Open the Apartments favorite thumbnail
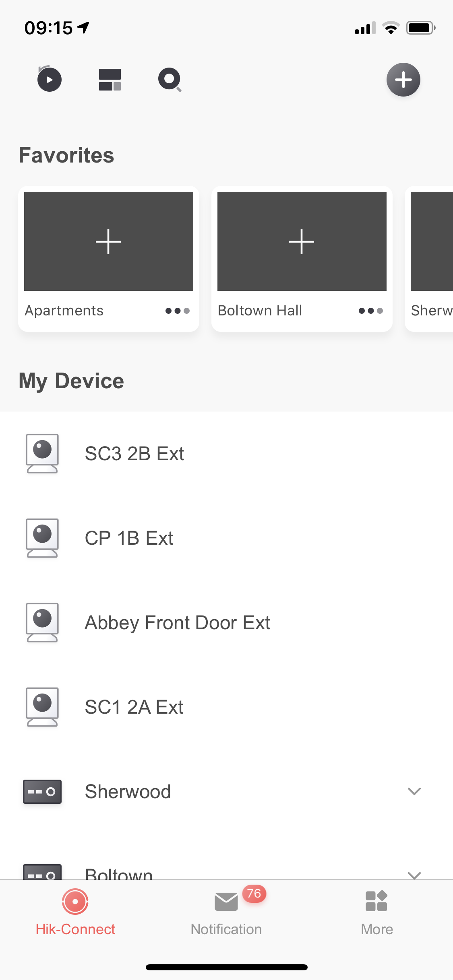Viewport: 453px width, 980px height. click(x=109, y=241)
